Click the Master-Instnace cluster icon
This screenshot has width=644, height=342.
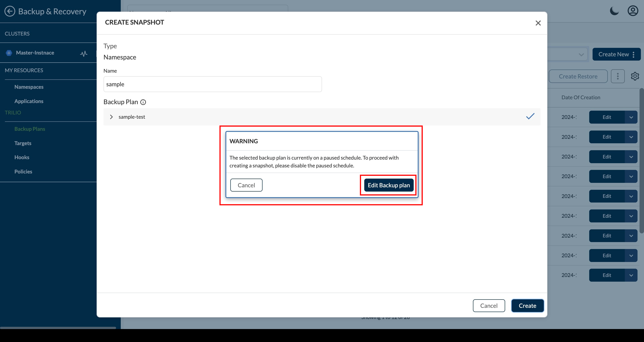pos(9,53)
